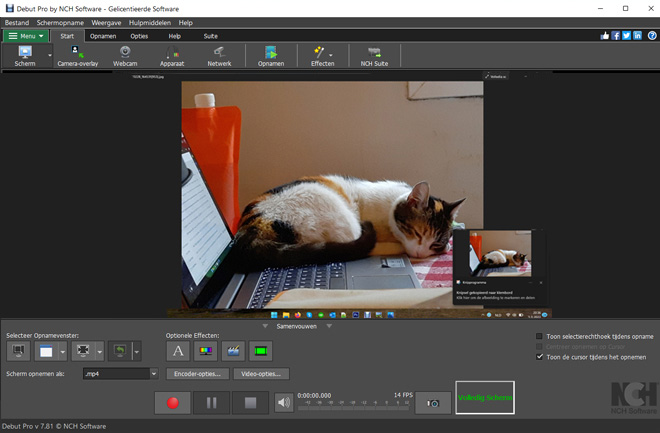
Task: Open color adjustment effect icon
Action: point(205,351)
